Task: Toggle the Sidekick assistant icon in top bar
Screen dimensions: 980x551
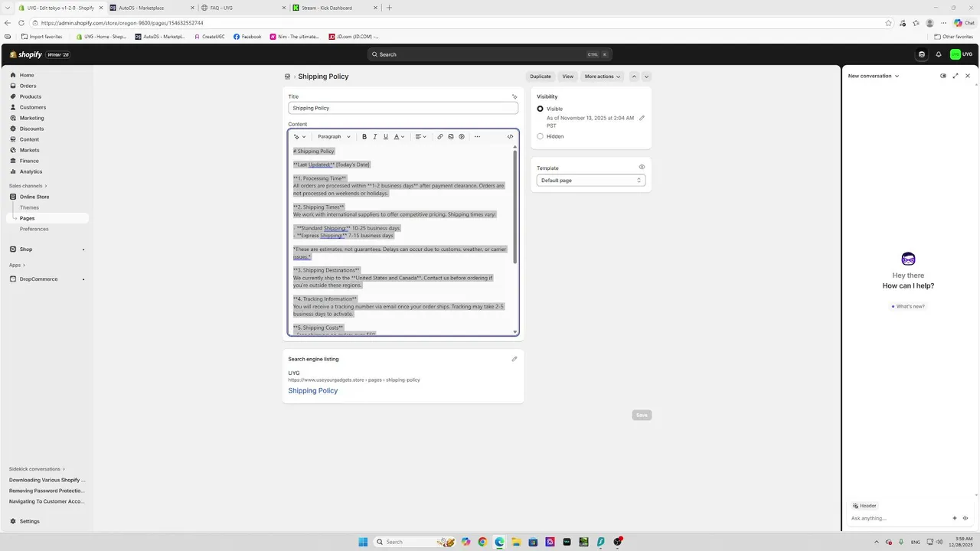Action: coord(922,54)
